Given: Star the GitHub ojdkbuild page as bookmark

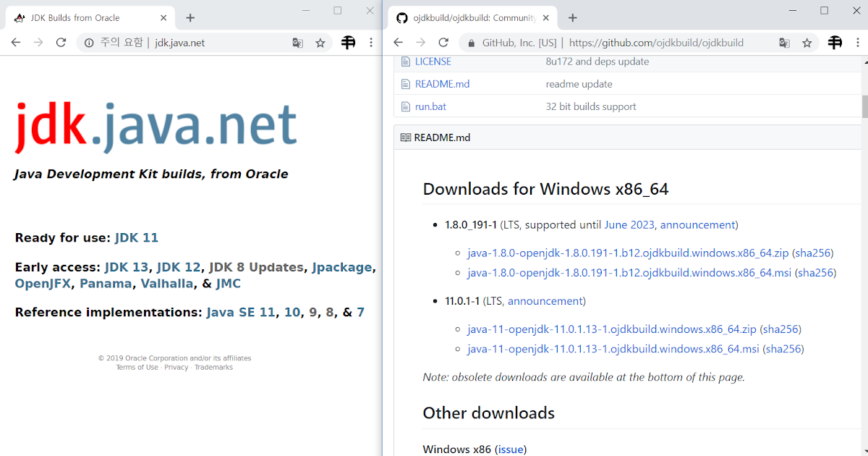Looking at the screenshot, I should tap(807, 43).
